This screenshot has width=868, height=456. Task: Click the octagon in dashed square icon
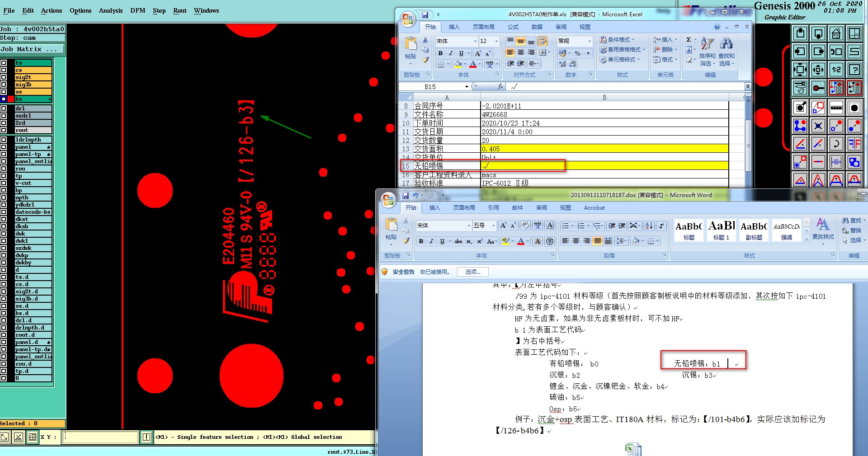tap(854, 108)
